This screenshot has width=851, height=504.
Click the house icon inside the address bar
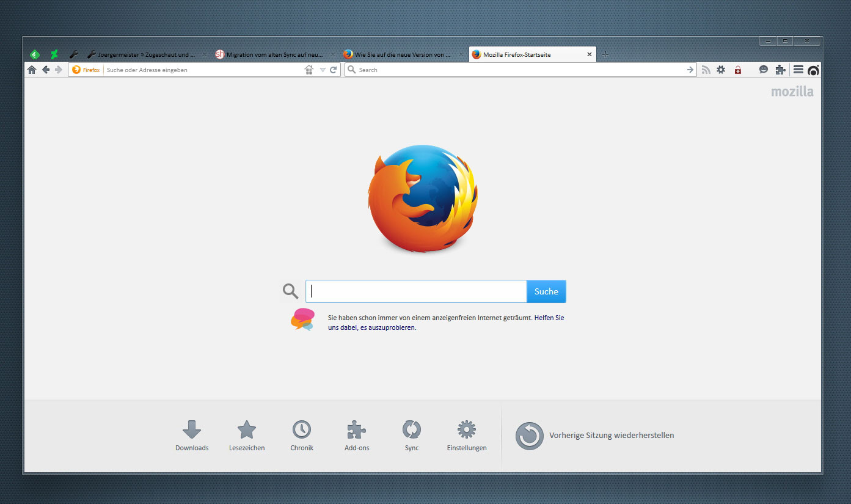[309, 70]
